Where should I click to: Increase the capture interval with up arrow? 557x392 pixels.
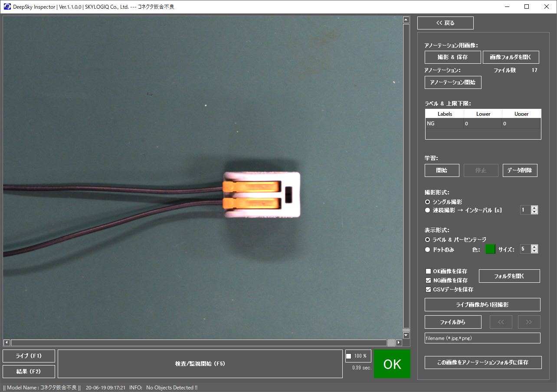click(534, 208)
